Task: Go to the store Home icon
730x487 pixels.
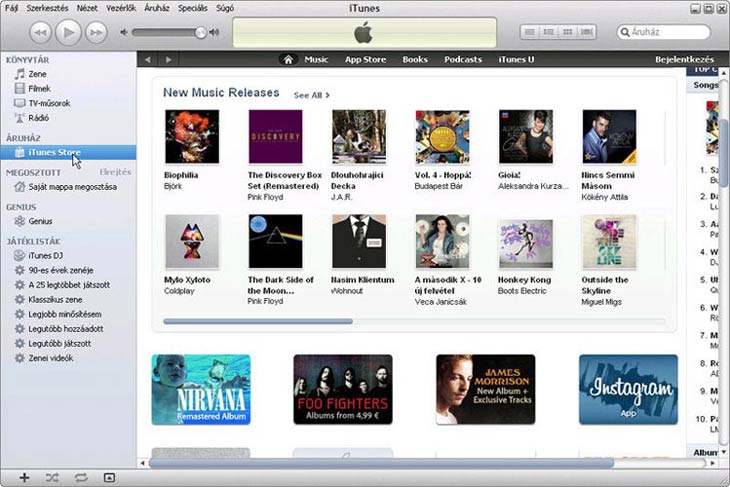Action: 288,60
